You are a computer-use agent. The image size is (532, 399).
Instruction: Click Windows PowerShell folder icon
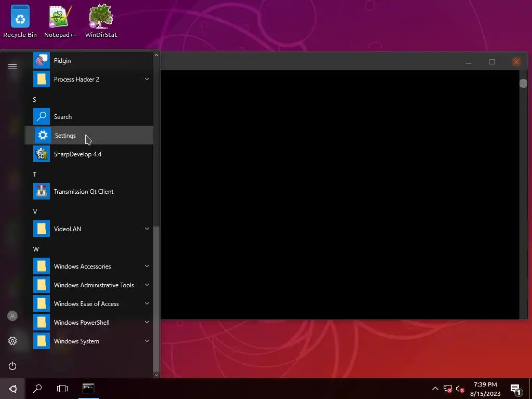pyautogui.click(x=42, y=322)
